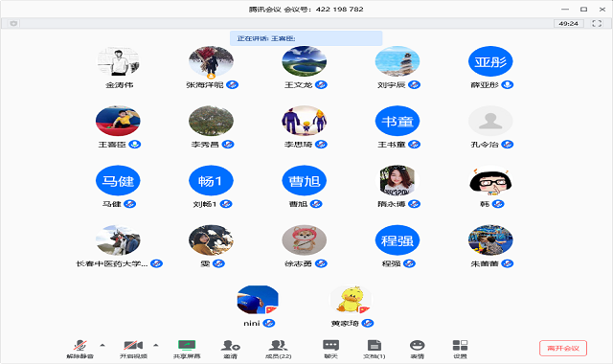Click muted mic icon next to 黄家琦
Viewport: 613px width, 364px height.
[x=368, y=324]
